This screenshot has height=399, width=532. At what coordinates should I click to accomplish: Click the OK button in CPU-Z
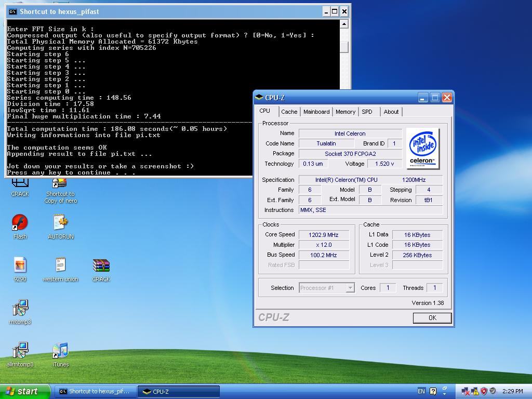point(432,318)
